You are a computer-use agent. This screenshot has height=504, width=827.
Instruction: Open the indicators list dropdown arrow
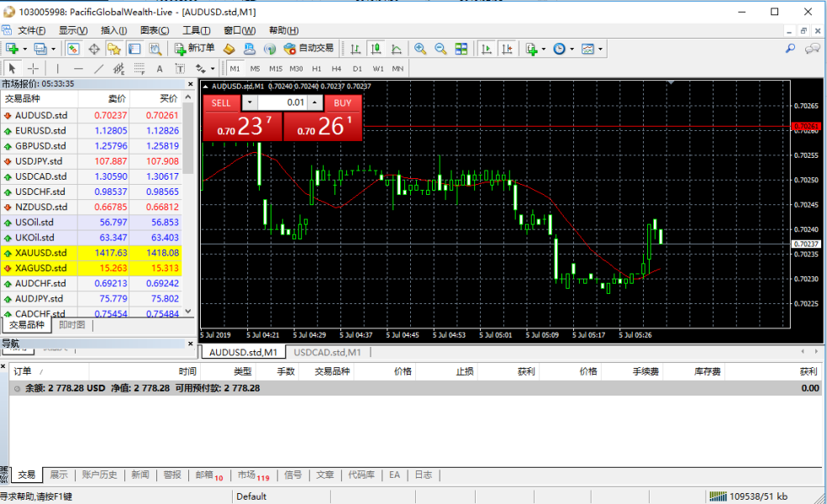pyautogui.click(x=544, y=50)
